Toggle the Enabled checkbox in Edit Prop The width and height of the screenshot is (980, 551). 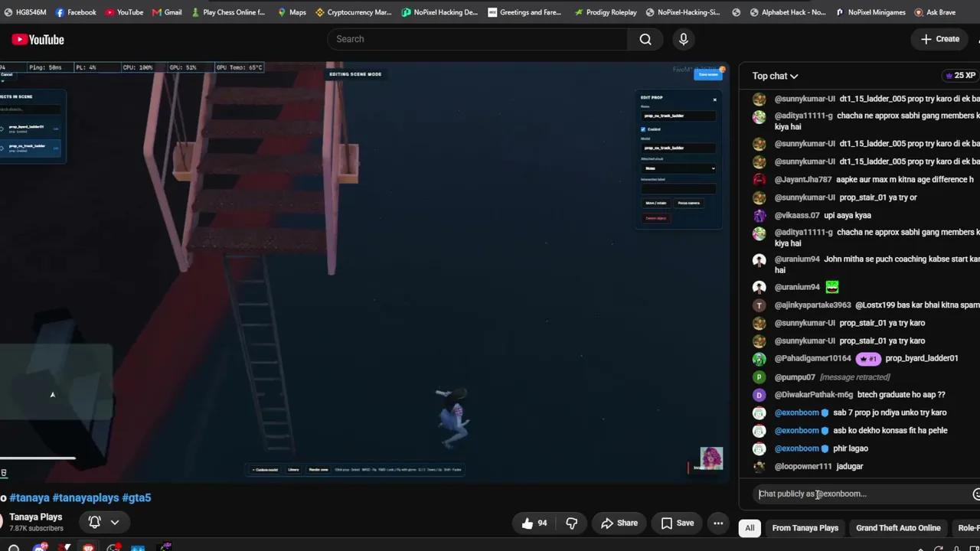643,129
